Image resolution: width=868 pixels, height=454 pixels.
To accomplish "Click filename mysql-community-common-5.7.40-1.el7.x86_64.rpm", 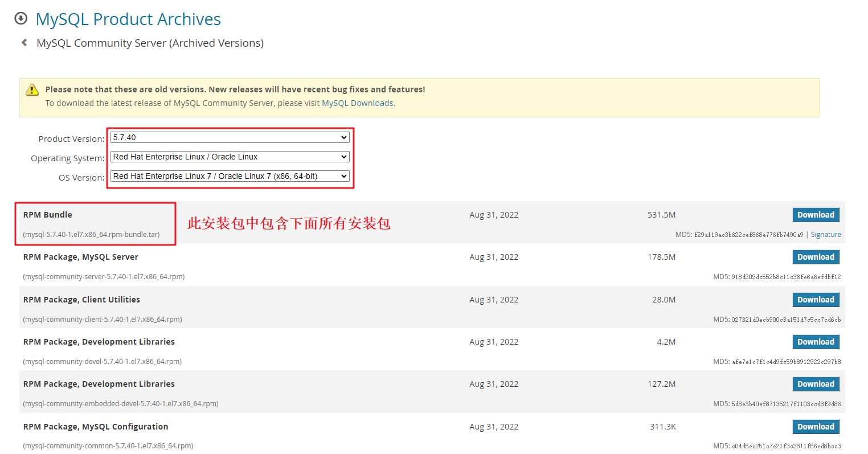I will [108, 446].
